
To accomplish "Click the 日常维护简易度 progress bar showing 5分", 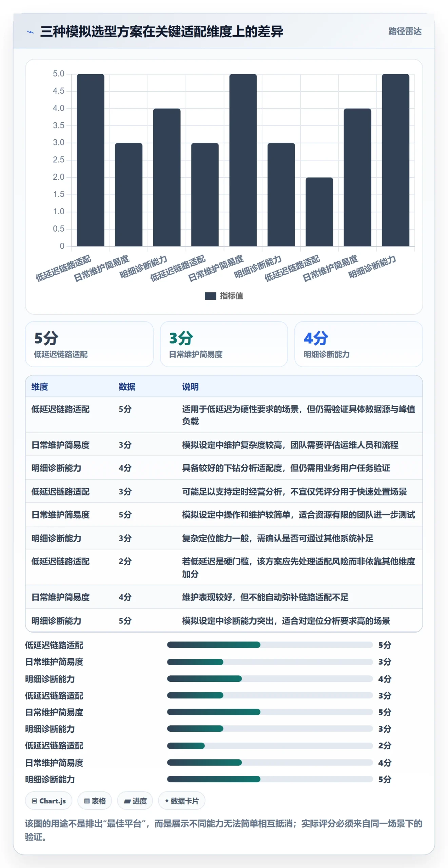I will coord(270,712).
